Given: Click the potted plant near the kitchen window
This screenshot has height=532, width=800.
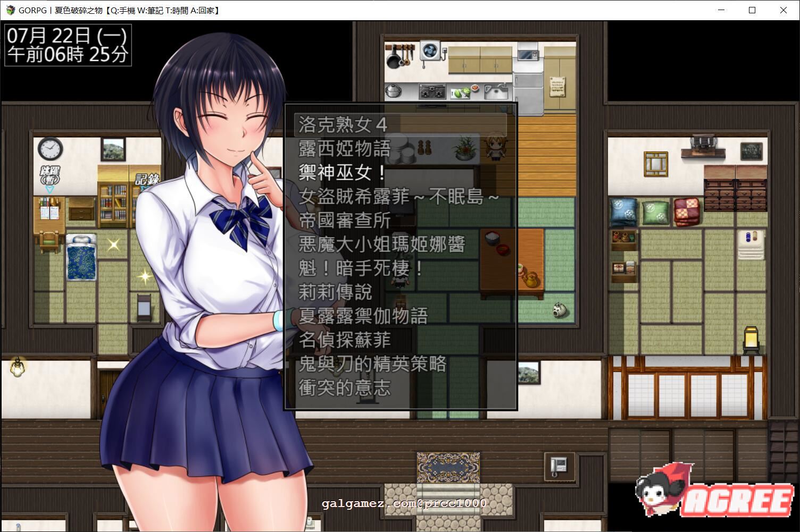Looking at the screenshot, I should [x=464, y=150].
